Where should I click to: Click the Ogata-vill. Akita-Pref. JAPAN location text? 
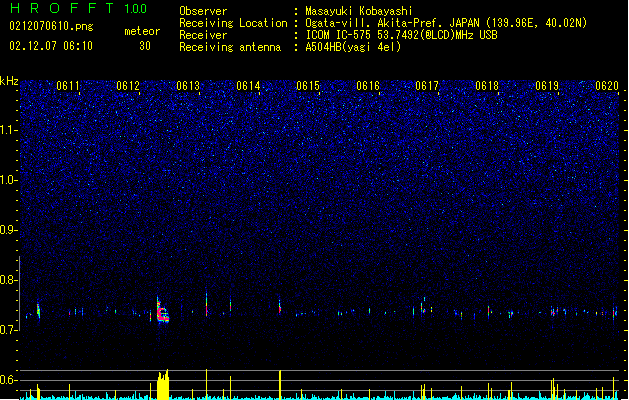446,23
